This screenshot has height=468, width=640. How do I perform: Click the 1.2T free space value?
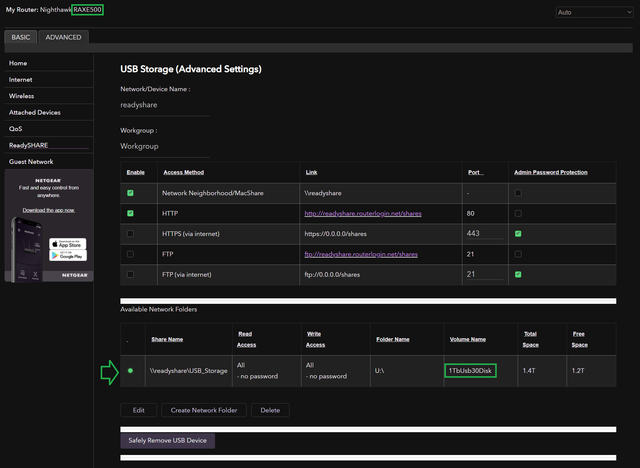click(x=578, y=370)
